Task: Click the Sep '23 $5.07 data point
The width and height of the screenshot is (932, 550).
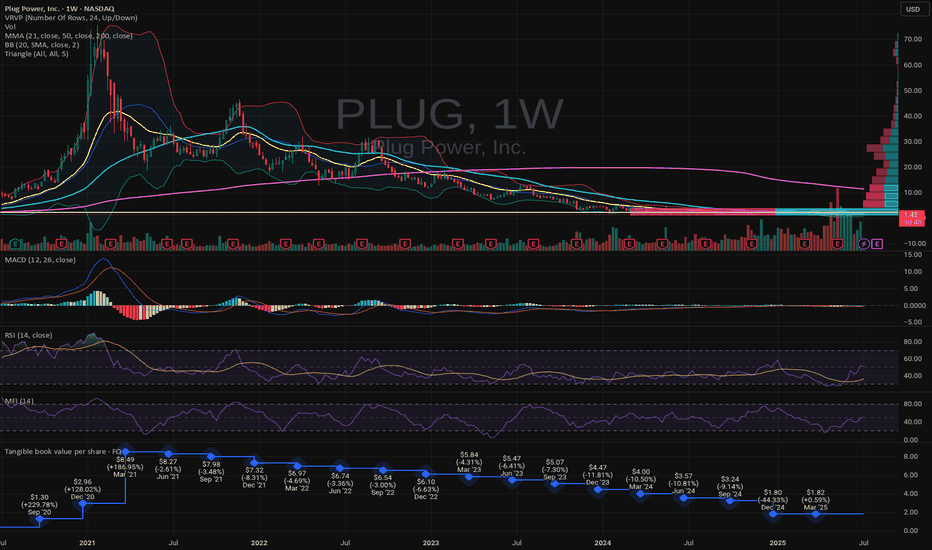Action: 555,484
